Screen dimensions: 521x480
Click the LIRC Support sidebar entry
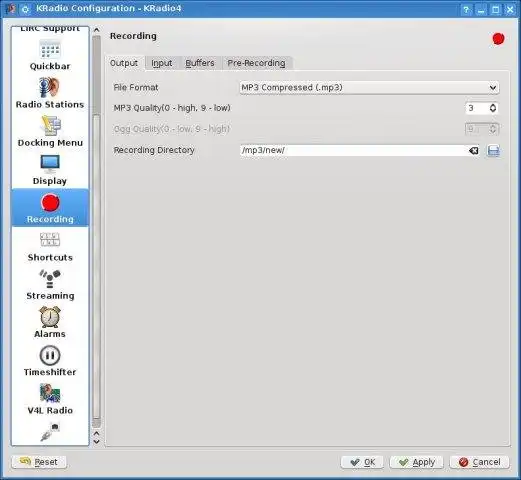click(50, 29)
